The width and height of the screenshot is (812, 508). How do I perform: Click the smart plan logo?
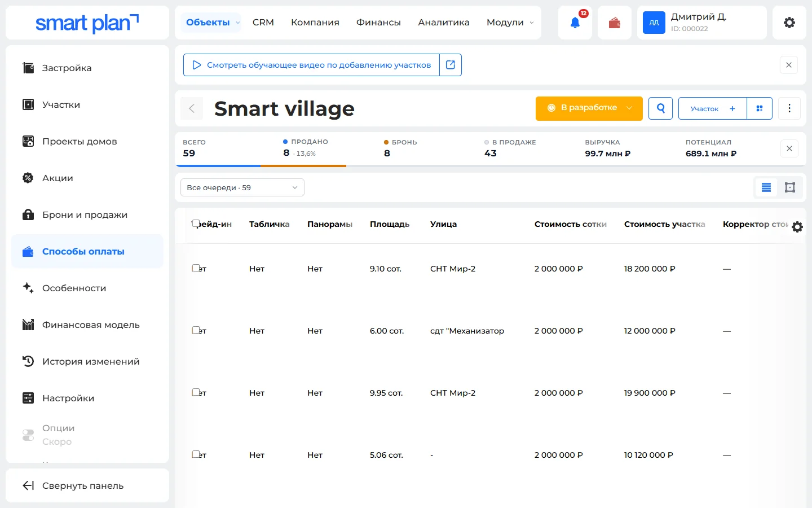coord(87,23)
